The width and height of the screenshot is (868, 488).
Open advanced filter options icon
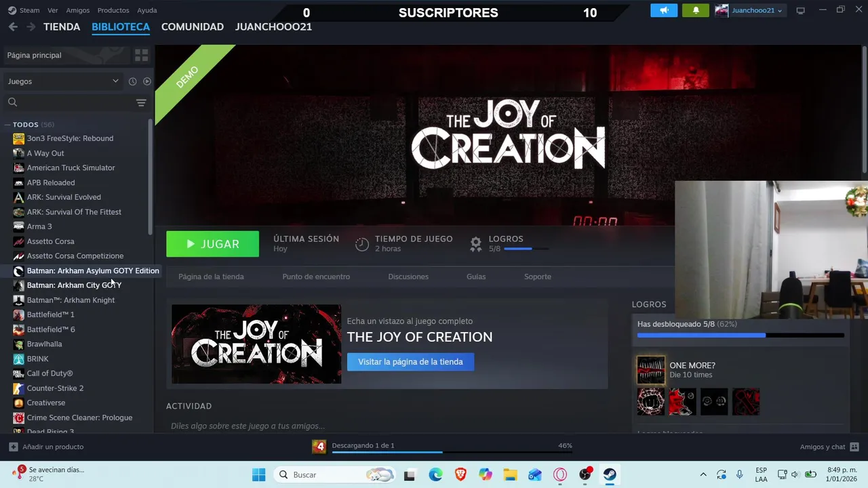141,102
